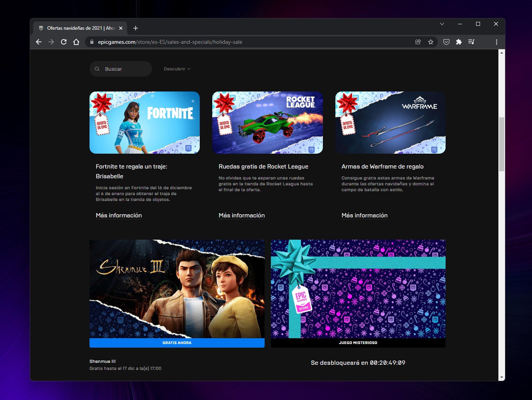Open the browser home page

tap(76, 42)
